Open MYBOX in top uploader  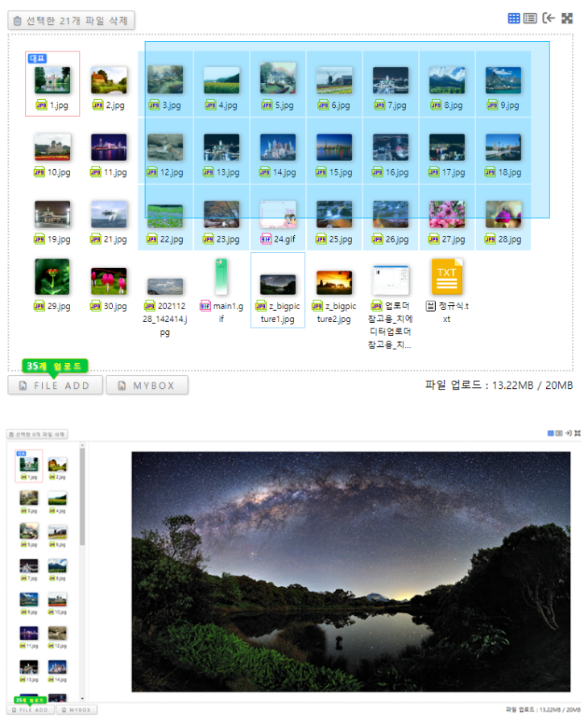click(147, 386)
